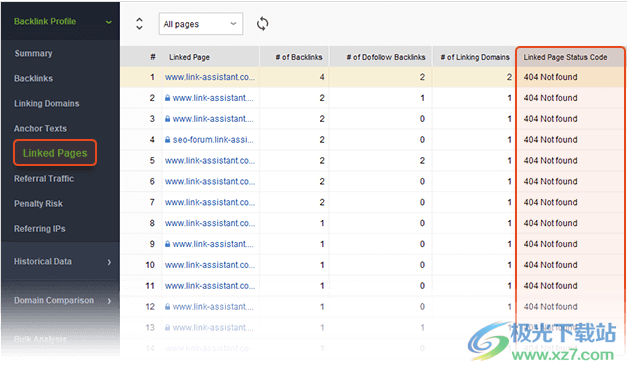Select row number 6
Screen dimensions: 627x371
point(152,181)
